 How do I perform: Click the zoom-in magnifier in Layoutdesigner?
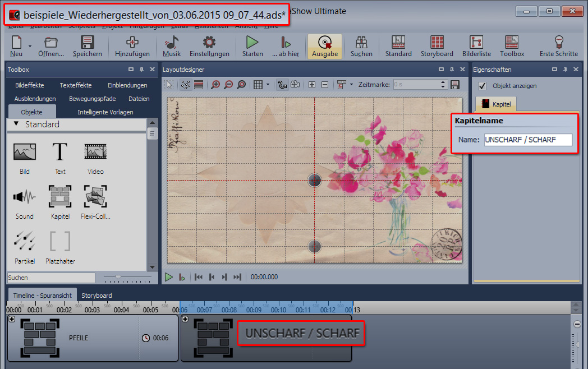click(x=215, y=85)
